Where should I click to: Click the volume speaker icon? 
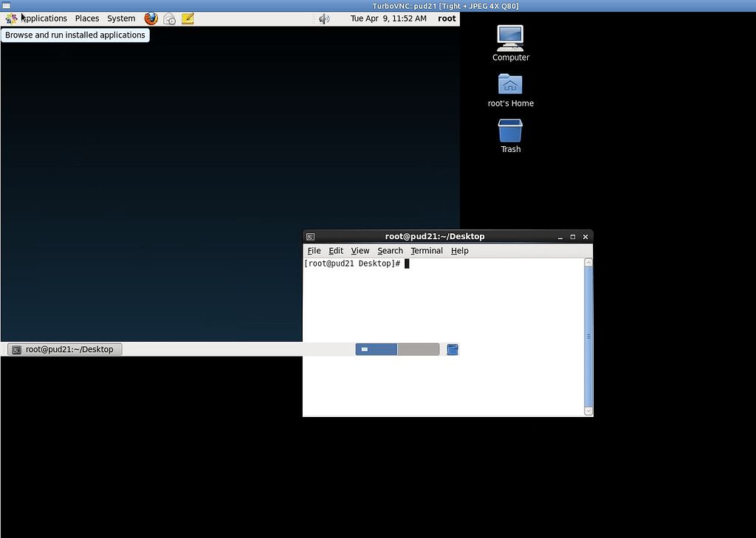tap(323, 18)
